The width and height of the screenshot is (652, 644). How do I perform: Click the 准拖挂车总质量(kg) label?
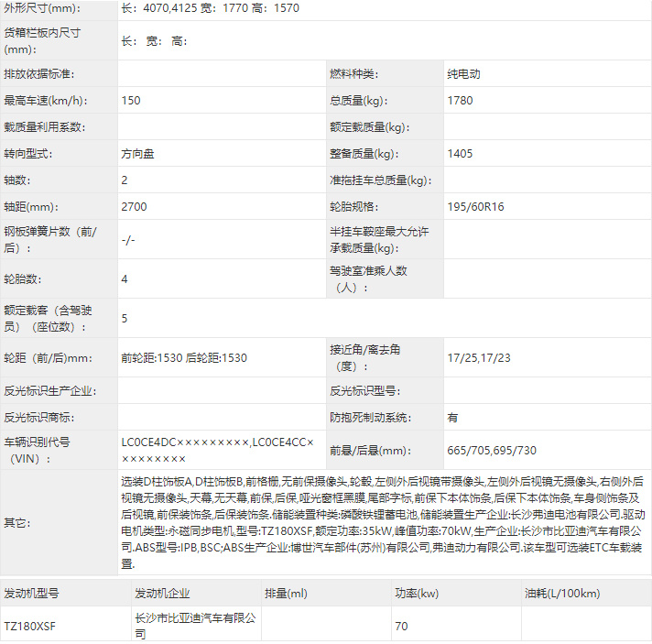(x=381, y=180)
